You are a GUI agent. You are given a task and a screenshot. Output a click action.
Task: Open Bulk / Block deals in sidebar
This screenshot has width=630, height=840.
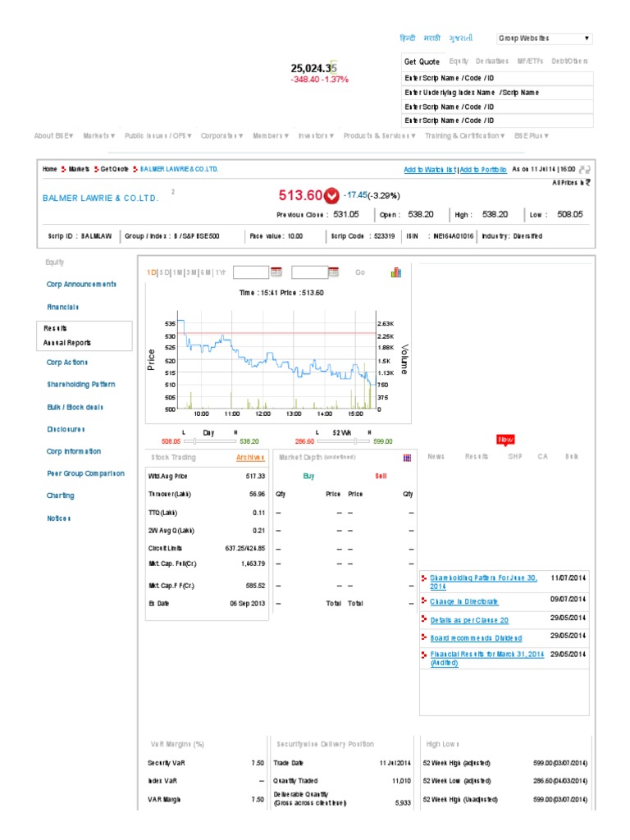pos(75,408)
